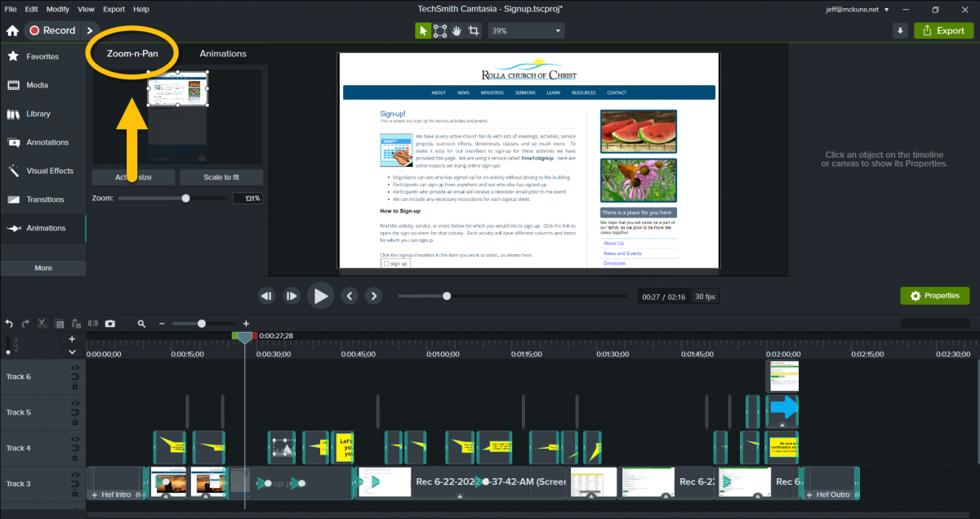Click the Scale to fit button
This screenshot has height=519, width=980.
coord(221,177)
